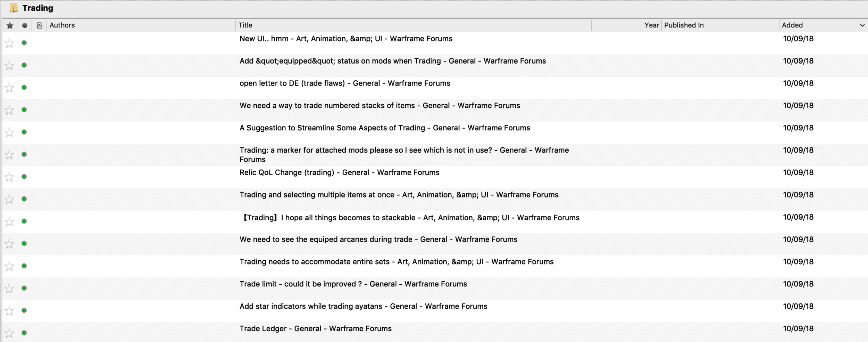Select 'Trading needs to accommodate entire sets' title
This screenshot has height=342, width=868.
point(397,262)
